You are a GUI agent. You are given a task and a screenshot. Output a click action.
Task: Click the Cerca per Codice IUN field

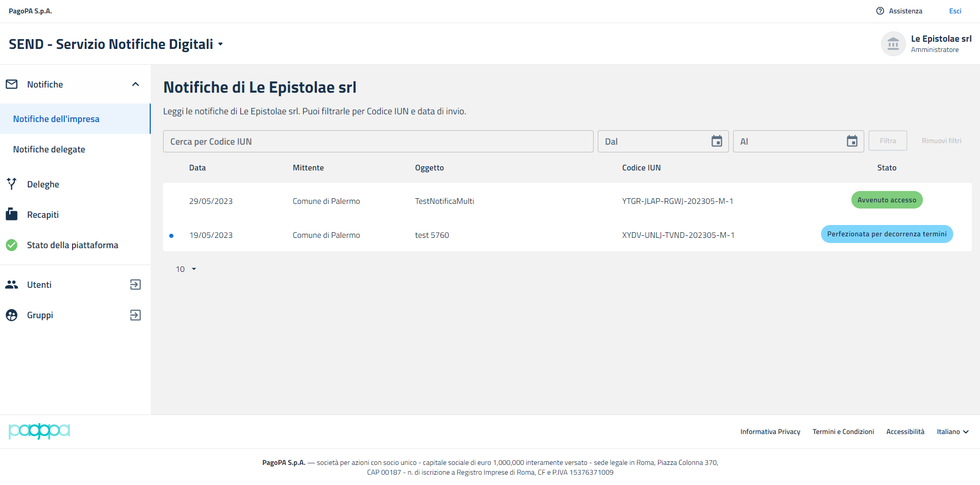point(378,142)
